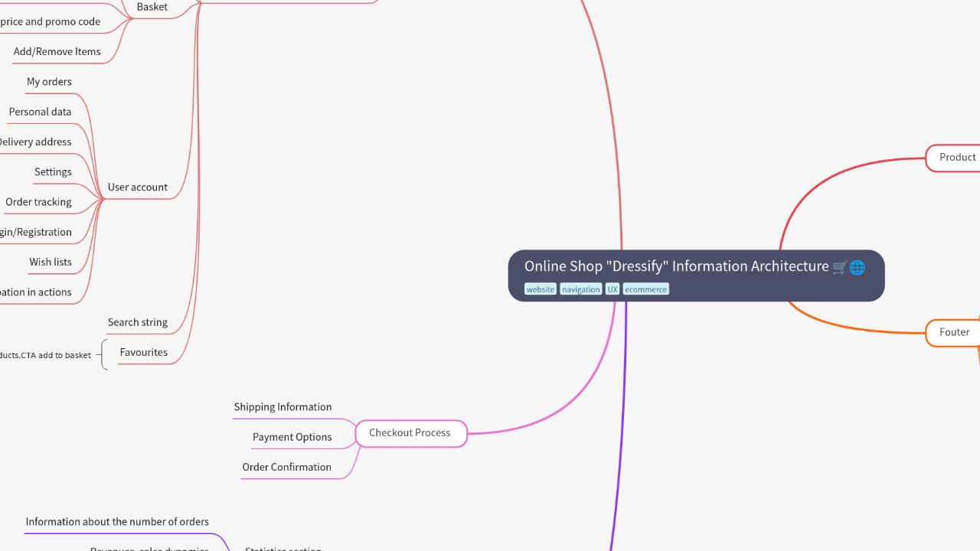Screen dimensions: 980x551
Task: Select the 'Checkout Process' node
Action: coord(410,433)
